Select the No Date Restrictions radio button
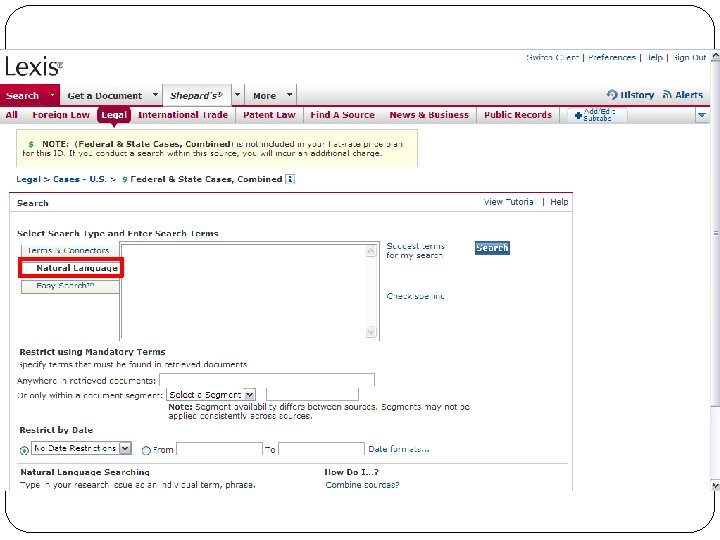Screen dimensions: 720x540 coord(24,450)
